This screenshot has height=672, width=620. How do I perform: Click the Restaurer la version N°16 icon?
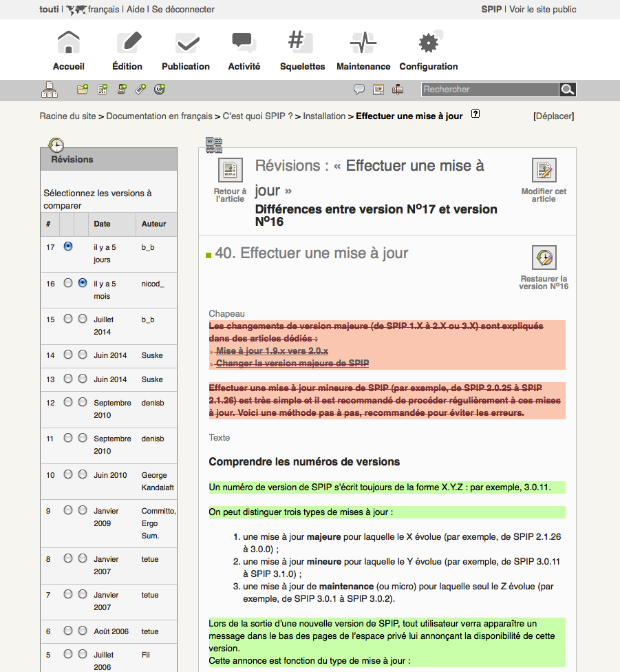pyautogui.click(x=544, y=258)
